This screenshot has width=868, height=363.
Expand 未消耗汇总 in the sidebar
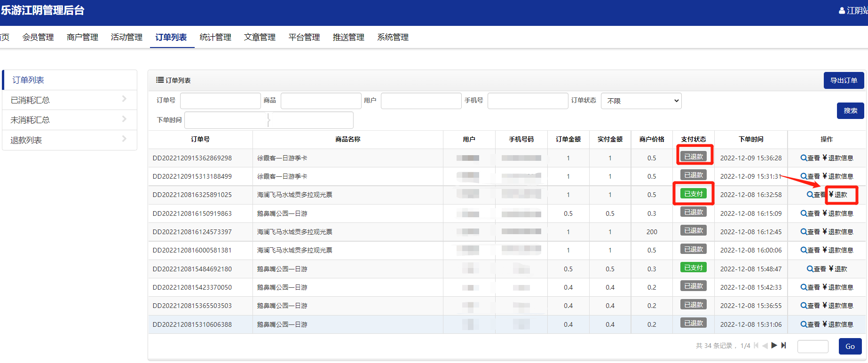(x=70, y=120)
